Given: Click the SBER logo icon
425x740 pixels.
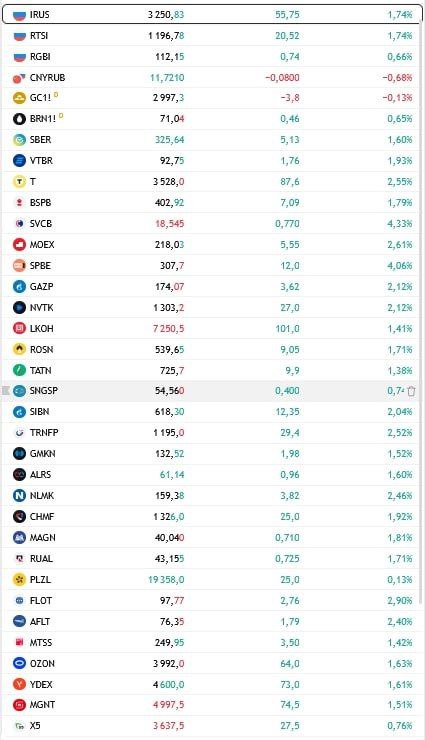Looking at the screenshot, I should pos(19,140).
